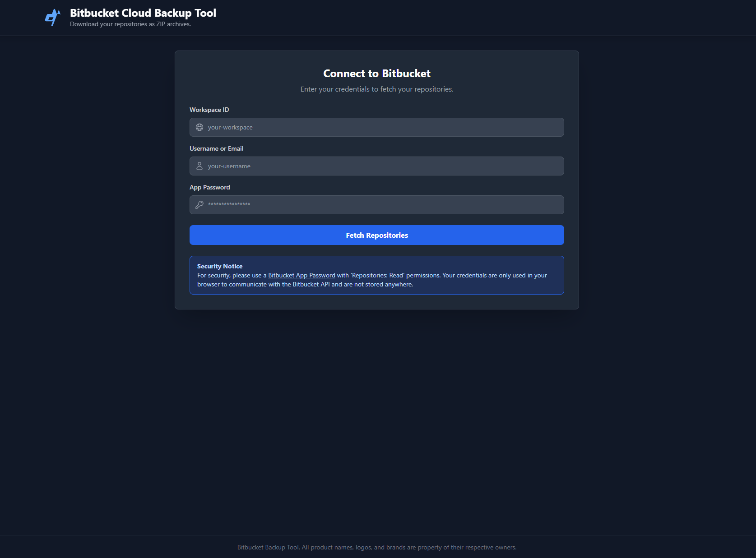Click 'Enter your credentials to fetch your repositories.' text
756x558 pixels.
(377, 89)
